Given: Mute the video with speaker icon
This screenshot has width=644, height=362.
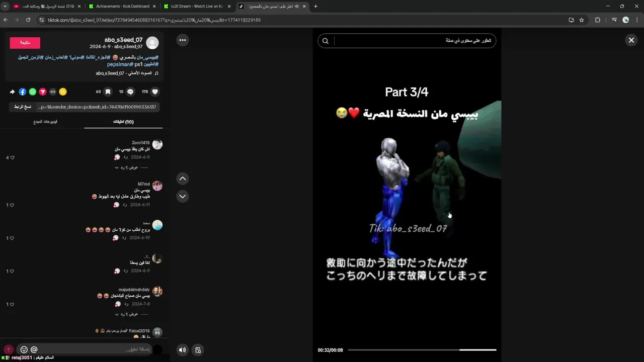Looking at the screenshot, I should point(183,350).
